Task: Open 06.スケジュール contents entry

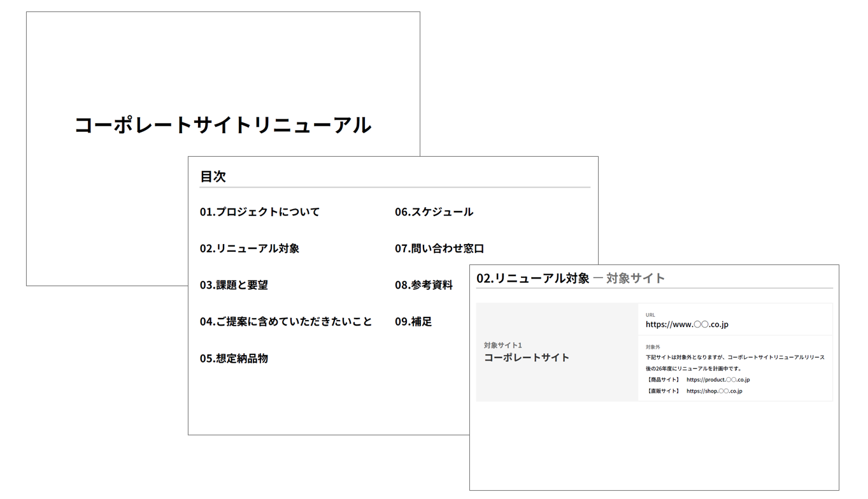Action: [434, 212]
